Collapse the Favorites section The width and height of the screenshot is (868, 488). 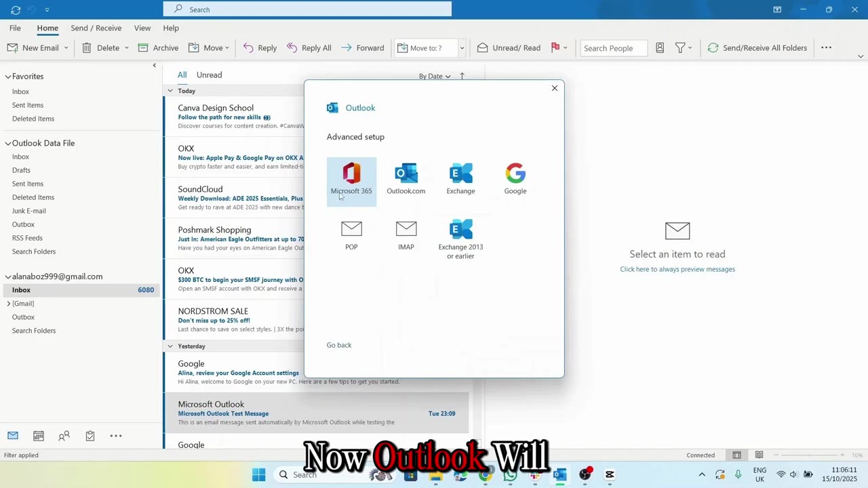[8, 77]
